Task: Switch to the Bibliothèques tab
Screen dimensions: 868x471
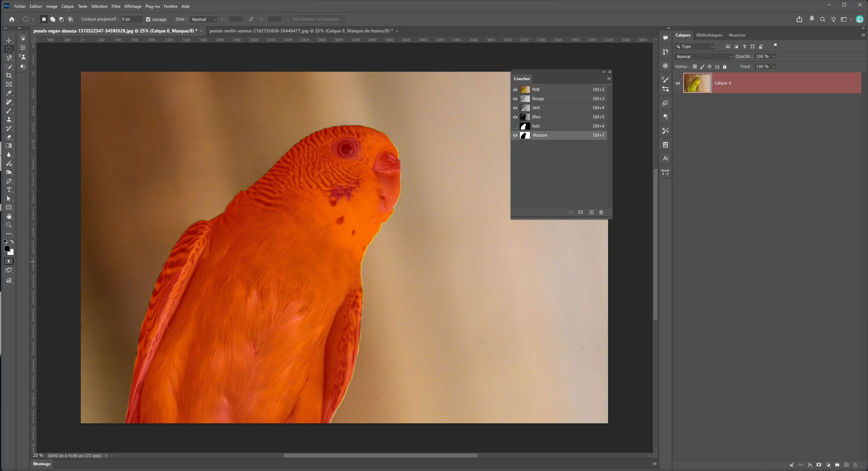Action: click(x=709, y=35)
